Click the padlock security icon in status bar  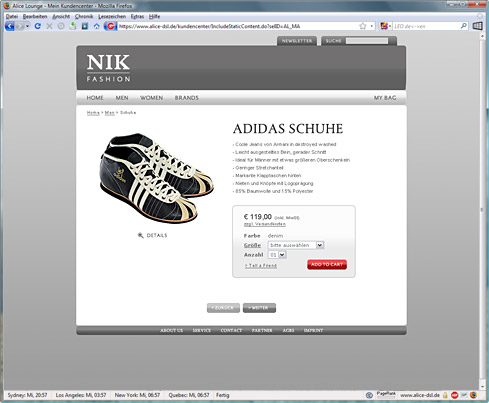445,395
